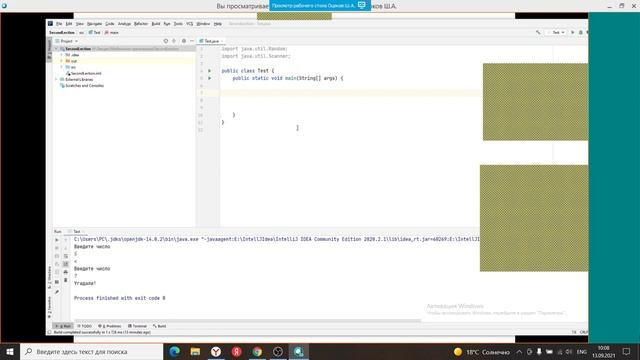Open the Problems tool window tab
The height and width of the screenshot is (360, 640).
[110, 326]
